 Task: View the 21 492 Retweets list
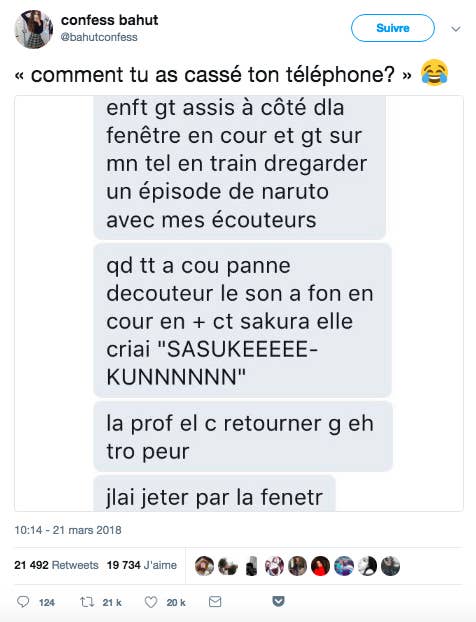click(x=56, y=565)
